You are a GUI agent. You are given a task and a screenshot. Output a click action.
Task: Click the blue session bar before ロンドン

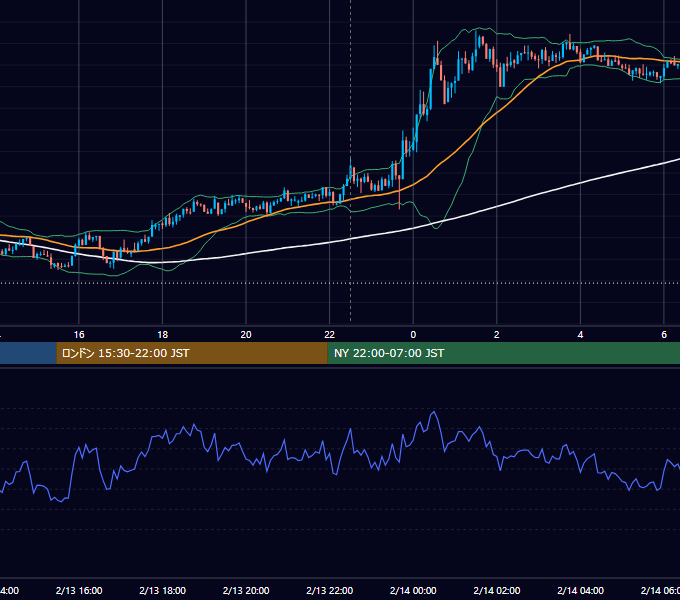coord(28,353)
